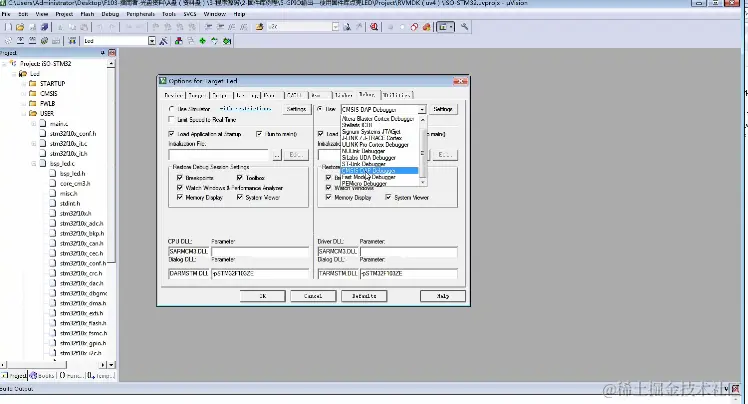748x404 pixels.
Task: Click the Open file folder icon
Action: point(20,27)
